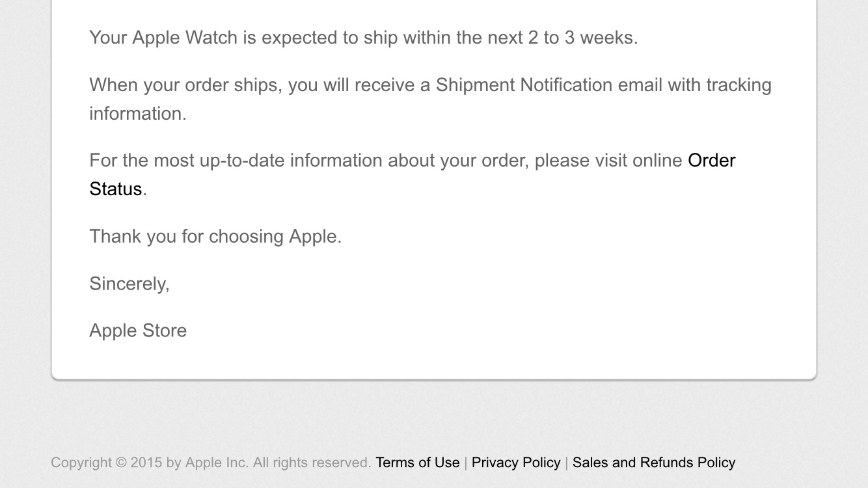Click the "When your order ships" phrase
This screenshot has width=868, height=488.
coord(183,85)
